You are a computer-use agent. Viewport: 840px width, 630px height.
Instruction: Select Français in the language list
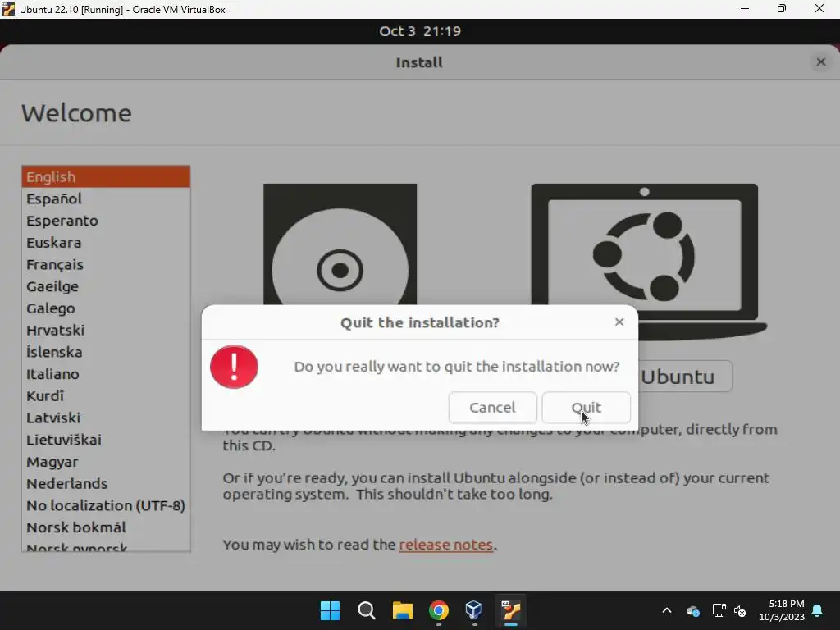pyautogui.click(x=106, y=265)
